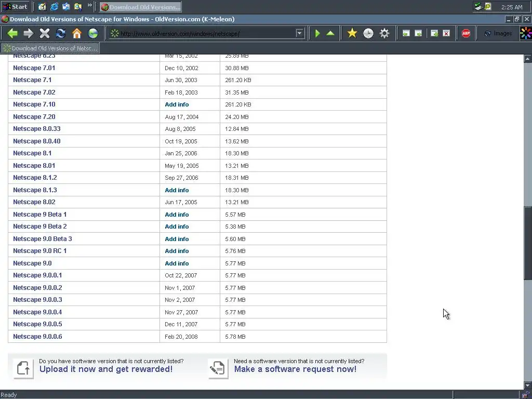Click Add info for Netscape 9 Beta 1
This screenshot has height=399, width=532.
(177, 215)
